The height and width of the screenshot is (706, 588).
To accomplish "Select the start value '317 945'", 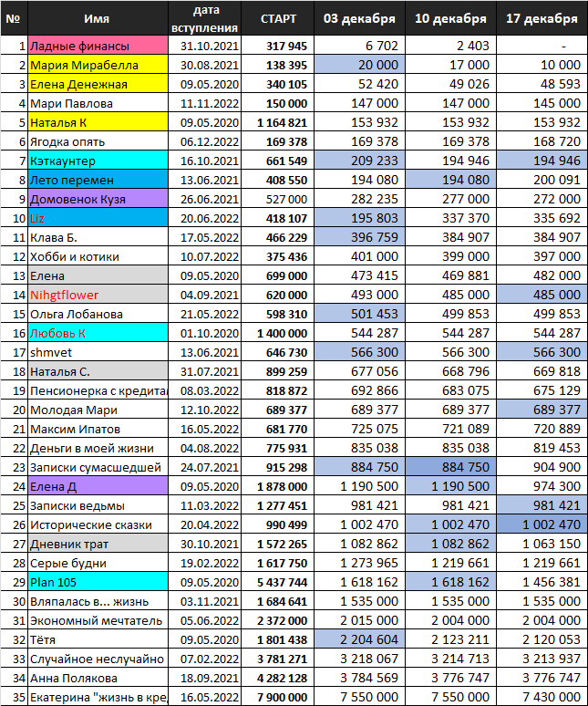I will 277,46.
